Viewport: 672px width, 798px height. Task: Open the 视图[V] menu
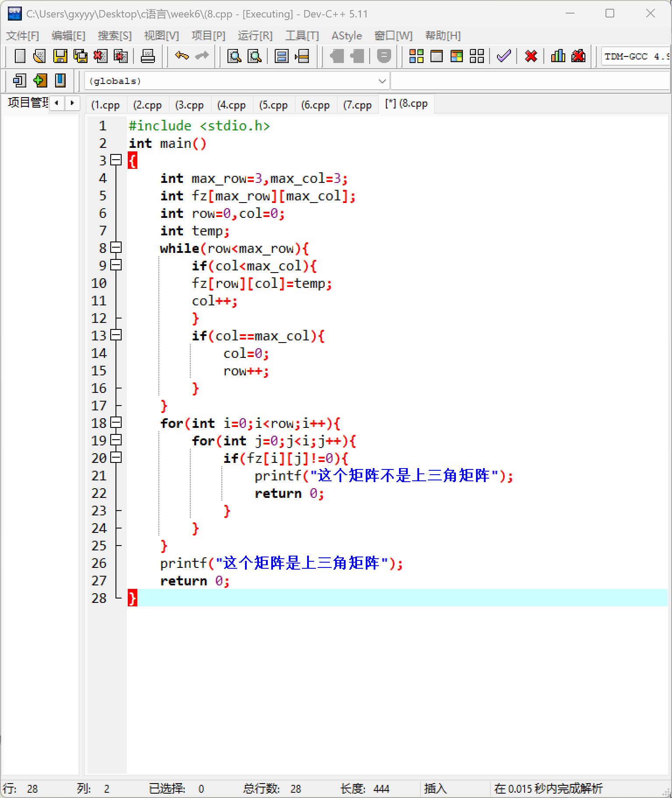[161, 35]
